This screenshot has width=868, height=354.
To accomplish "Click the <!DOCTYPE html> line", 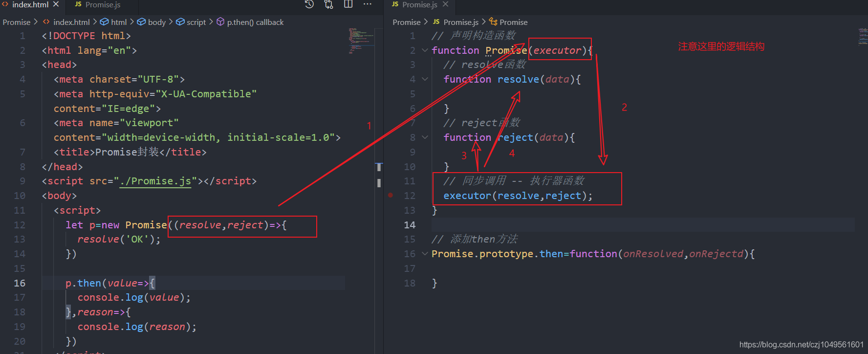I will point(86,36).
